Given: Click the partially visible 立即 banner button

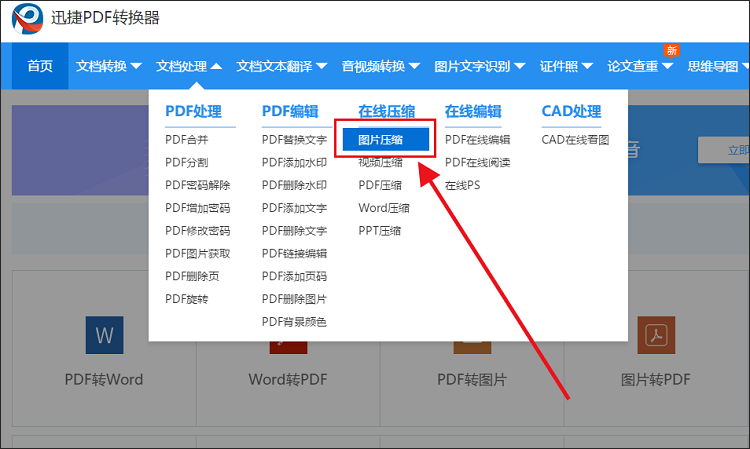Looking at the screenshot, I should click(x=724, y=150).
